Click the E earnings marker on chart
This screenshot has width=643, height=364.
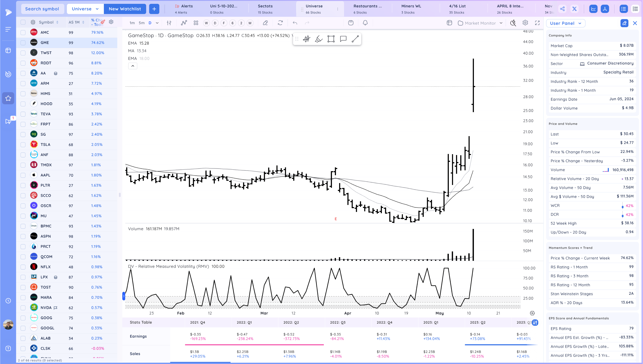point(336,219)
